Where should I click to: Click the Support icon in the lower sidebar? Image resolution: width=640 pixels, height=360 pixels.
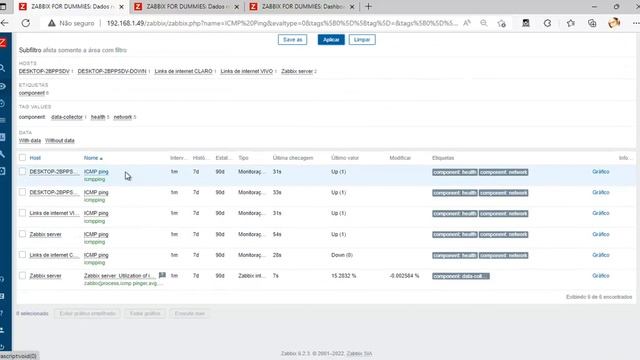coord(2,279)
